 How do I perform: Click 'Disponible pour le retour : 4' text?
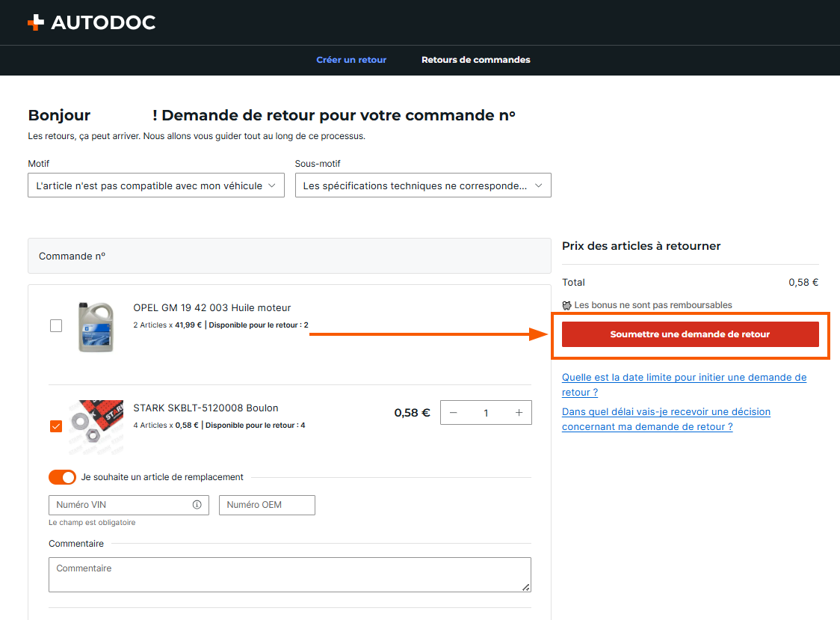[256, 426]
